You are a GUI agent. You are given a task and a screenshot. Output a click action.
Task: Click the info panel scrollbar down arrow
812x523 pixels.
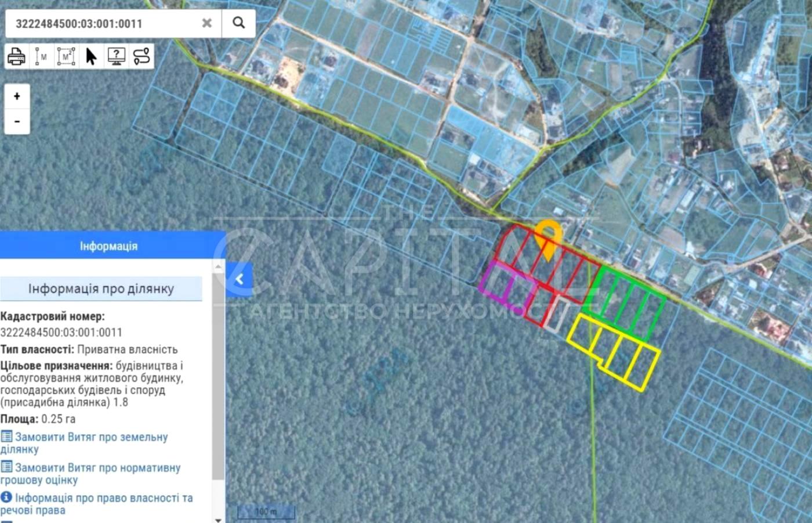[219, 518]
